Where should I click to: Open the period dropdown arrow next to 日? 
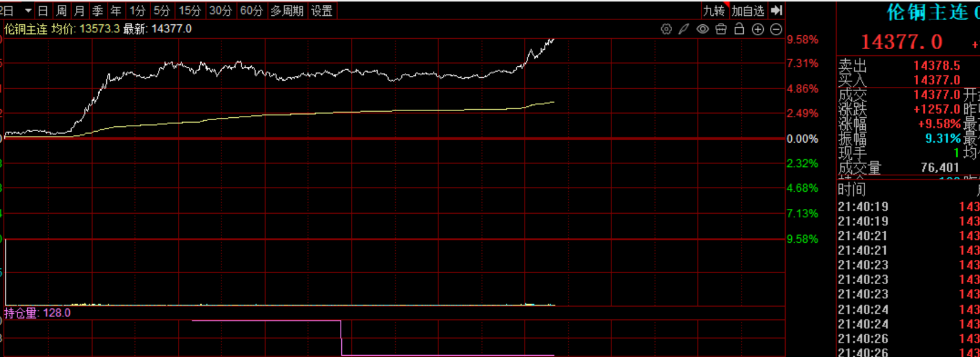pos(28,11)
